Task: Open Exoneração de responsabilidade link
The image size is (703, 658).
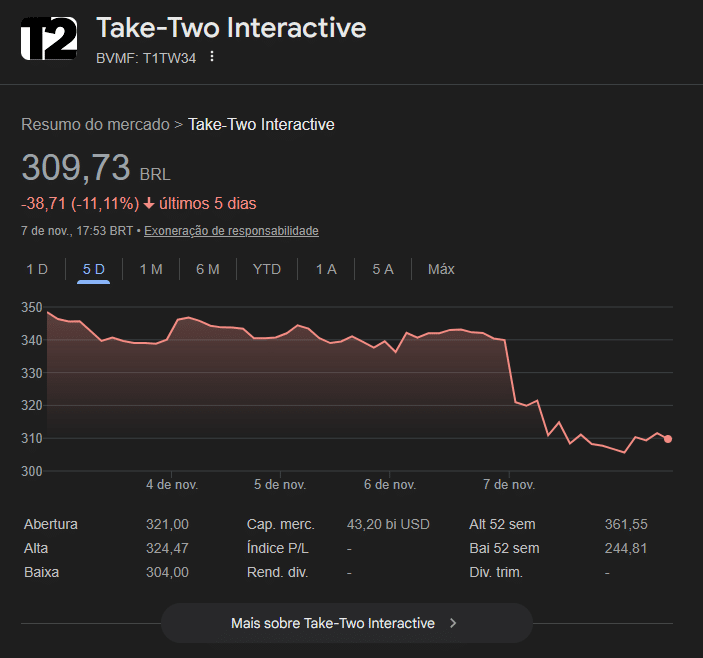Action: (x=231, y=231)
